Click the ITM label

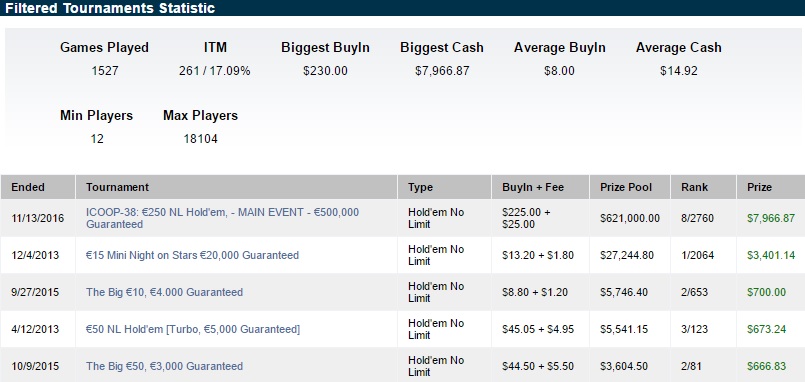coord(215,48)
